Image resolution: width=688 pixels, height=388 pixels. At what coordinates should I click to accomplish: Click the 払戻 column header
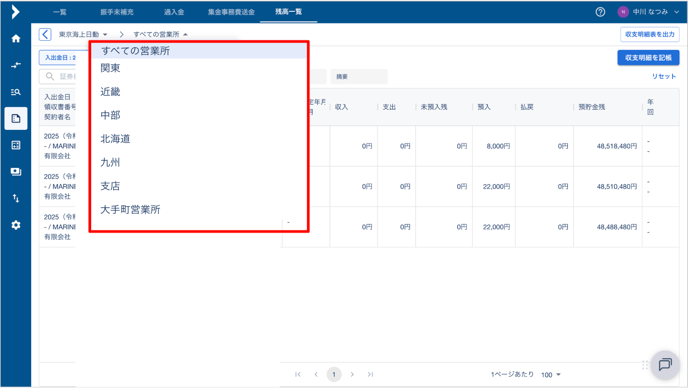(527, 107)
